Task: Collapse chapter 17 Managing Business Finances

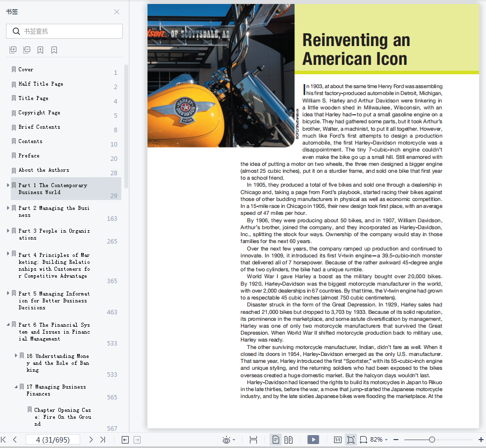Action: pyautogui.click(x=16, y=387)
